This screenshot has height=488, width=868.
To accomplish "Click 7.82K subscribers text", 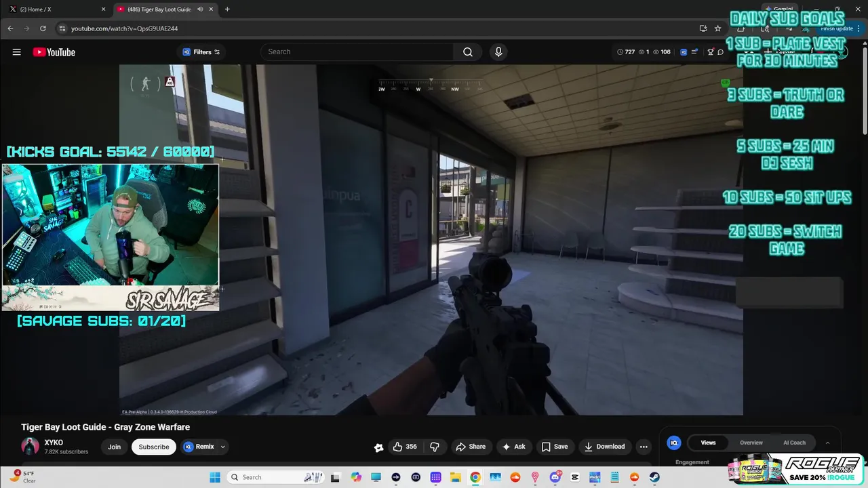I will tap(66, 452).
